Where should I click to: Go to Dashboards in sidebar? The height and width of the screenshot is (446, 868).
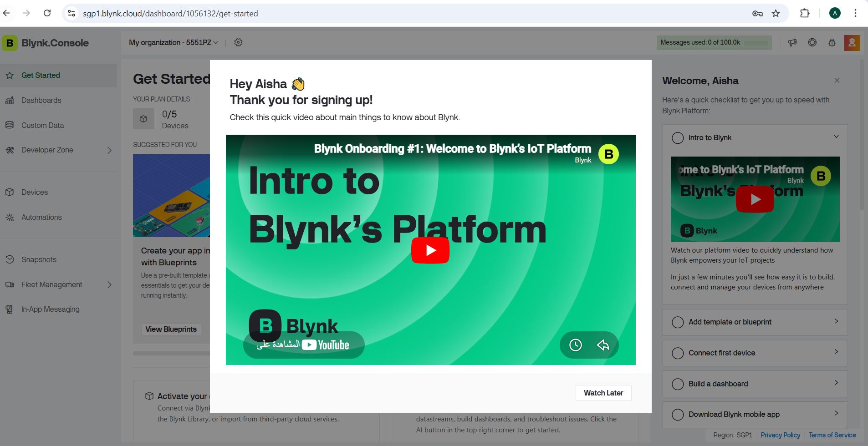coord(59,100)
